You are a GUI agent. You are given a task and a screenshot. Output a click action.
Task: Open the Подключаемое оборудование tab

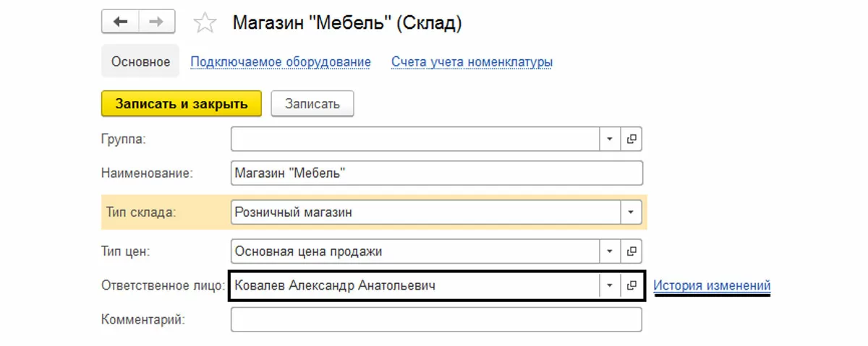click(281, 62)
